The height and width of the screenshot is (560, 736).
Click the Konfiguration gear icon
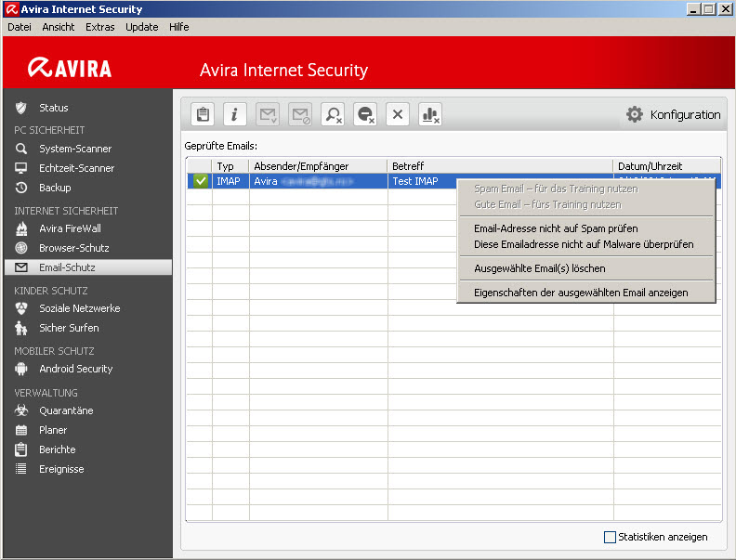coord(635,114)
